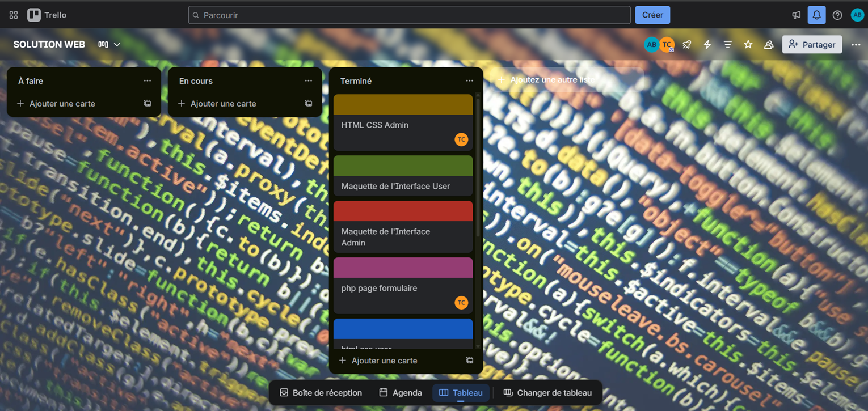Open the AB member avatar on the board header

click(651, 44)
